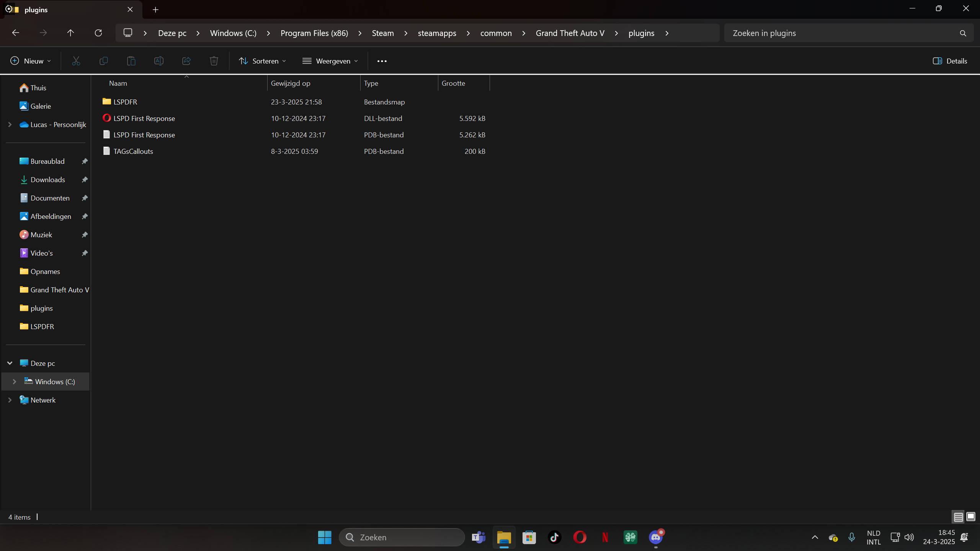
Task: Click Steam in the breadcrumb path
Action: [x=382, y=33]
